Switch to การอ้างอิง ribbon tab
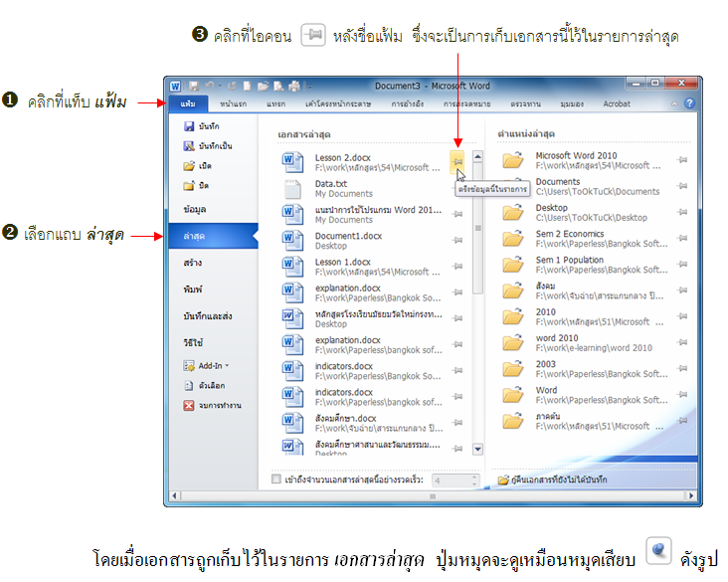 pyautogui.click(x=407, y=104)
